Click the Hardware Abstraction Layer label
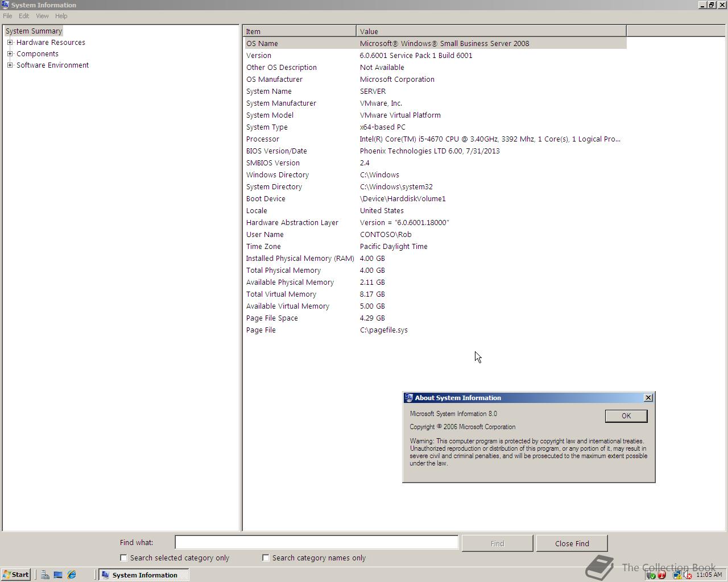The image size is (728, 582). [292, 222]
